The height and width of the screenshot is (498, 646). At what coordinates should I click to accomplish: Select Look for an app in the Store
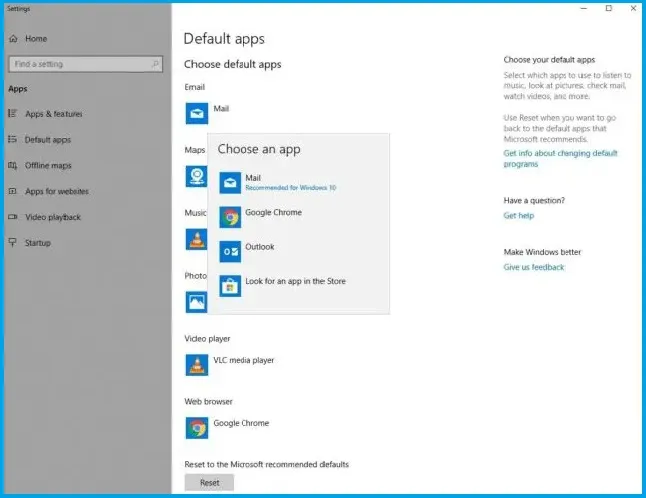coord(298,286)
